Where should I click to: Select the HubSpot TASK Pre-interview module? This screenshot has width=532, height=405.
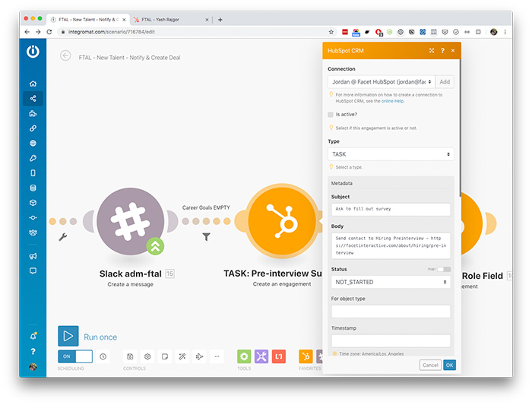(282, 221)
